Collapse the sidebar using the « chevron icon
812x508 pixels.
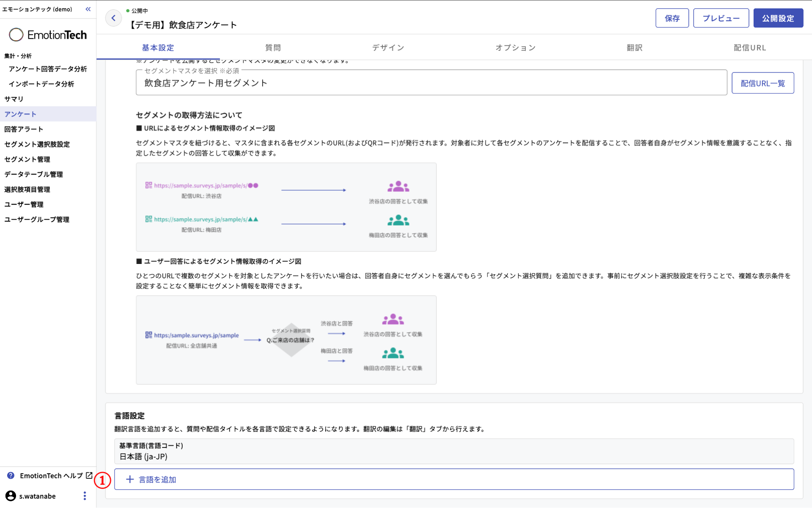pos(88,9)
